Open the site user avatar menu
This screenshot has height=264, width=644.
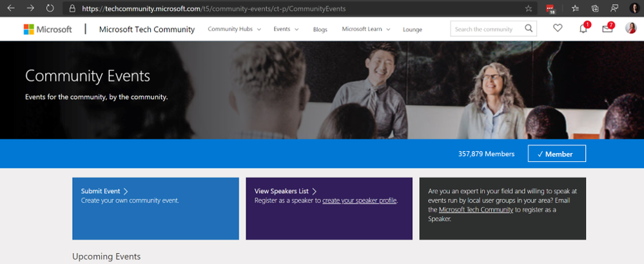631,28
